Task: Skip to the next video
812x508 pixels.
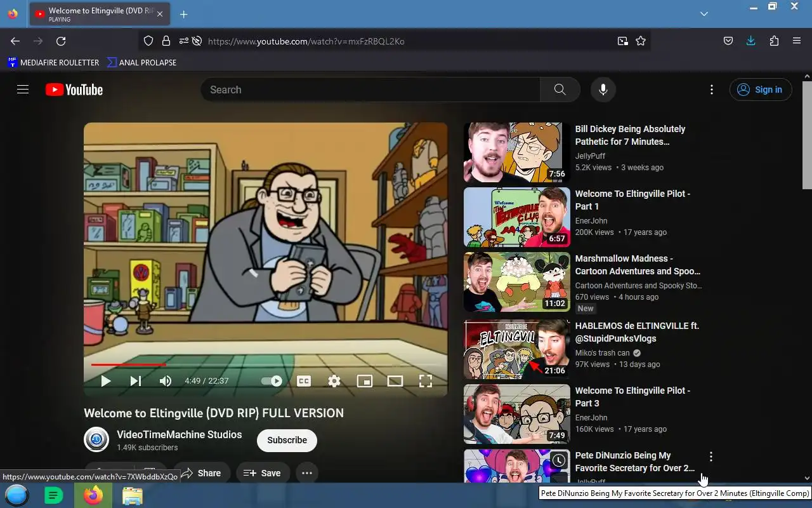Action: point(135,381)
